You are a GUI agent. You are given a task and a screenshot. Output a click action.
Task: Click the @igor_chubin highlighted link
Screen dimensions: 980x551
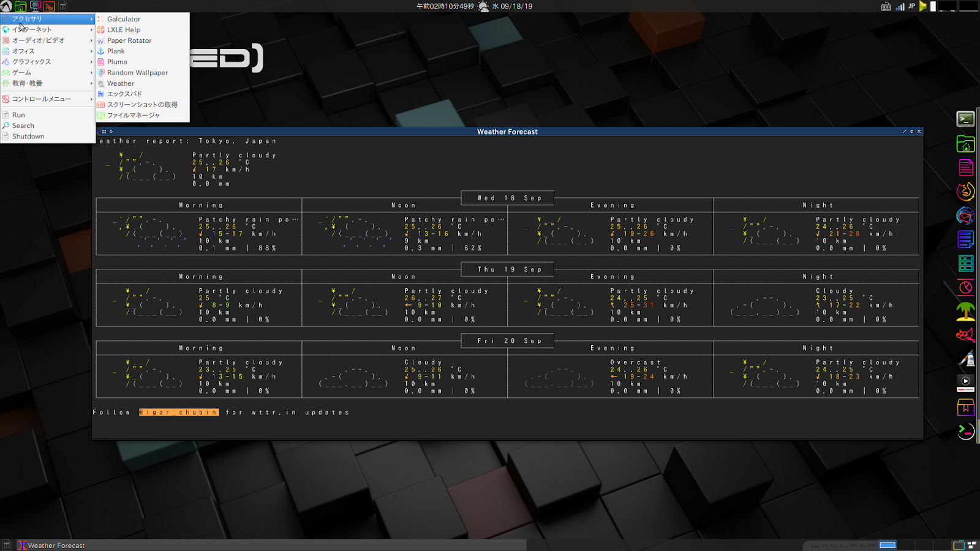178,413
